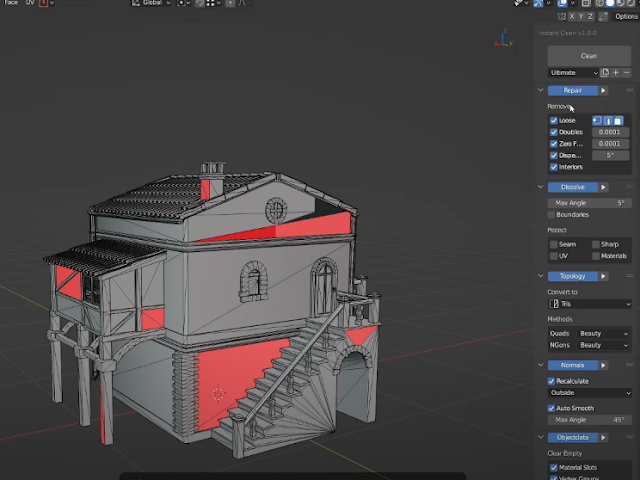Open the Options popover
640x480 pixels.
click(626, 16)
